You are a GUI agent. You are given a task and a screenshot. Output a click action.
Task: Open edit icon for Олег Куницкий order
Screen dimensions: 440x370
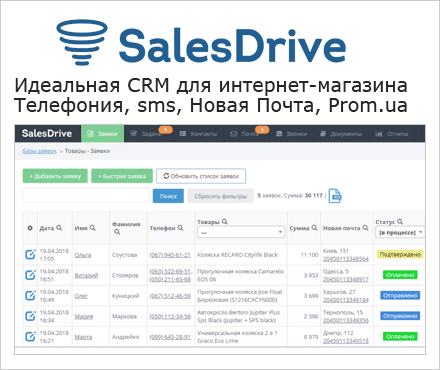point(30,296)
